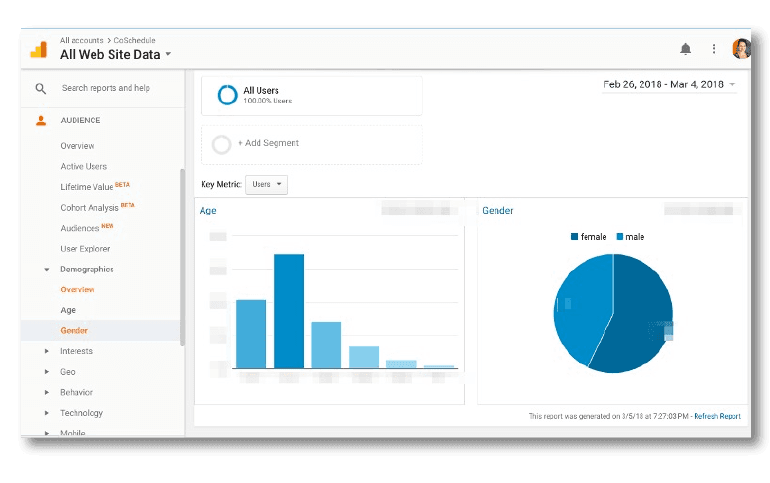Open the date range picker
Image resolution: width=770 pixels, height=483 pixels.
click(x=669, y=85)
